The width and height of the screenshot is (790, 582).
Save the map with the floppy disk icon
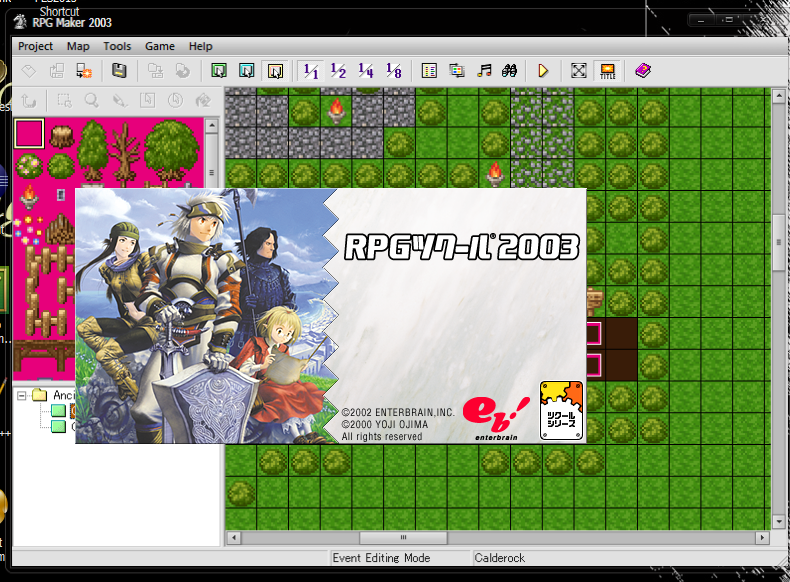[x=119, y=71]
